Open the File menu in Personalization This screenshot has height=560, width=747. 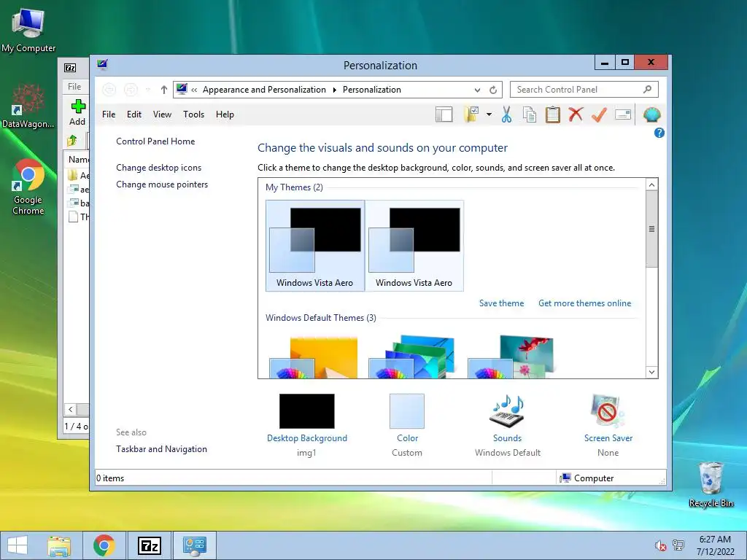click(x=109, y=114)
